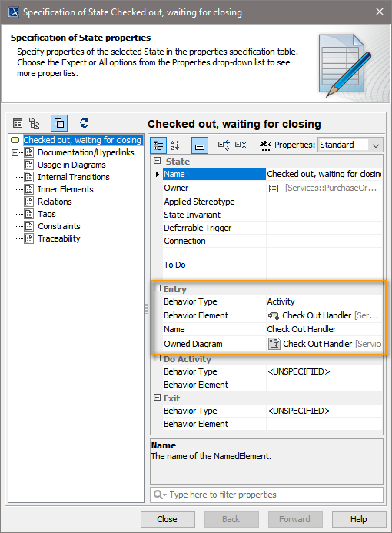
Task: Collapse the Entry property group
Action: [157, 288]
